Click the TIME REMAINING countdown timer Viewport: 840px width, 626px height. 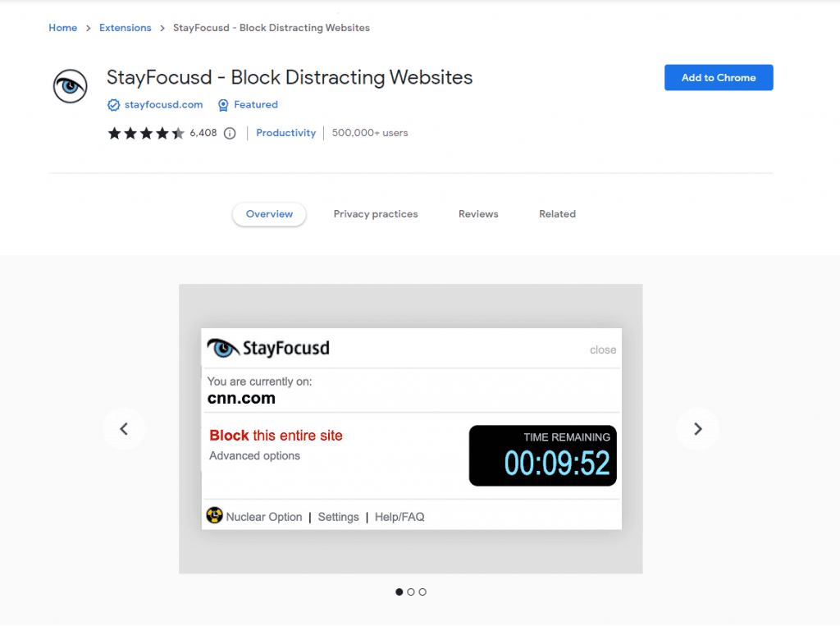(543, 455)
